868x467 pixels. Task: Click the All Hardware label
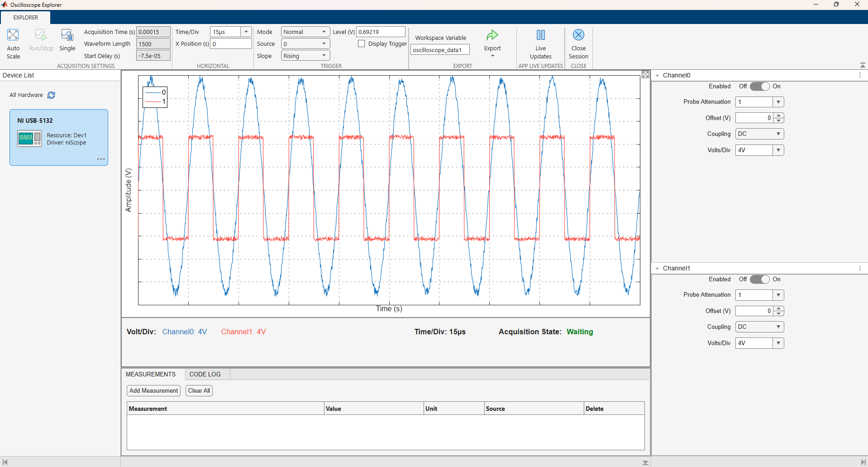pos(26,95)
